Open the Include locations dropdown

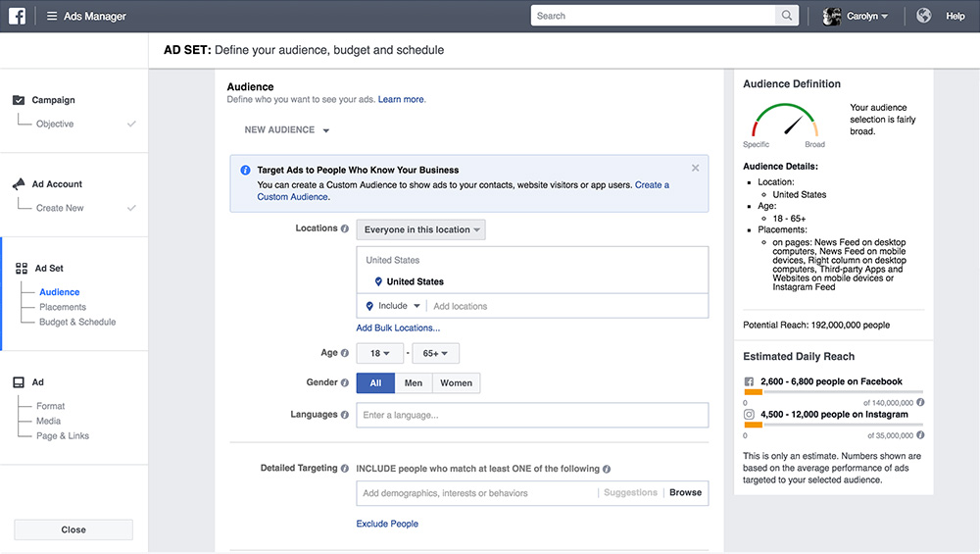pyautogui.click(x=393, y=306)
